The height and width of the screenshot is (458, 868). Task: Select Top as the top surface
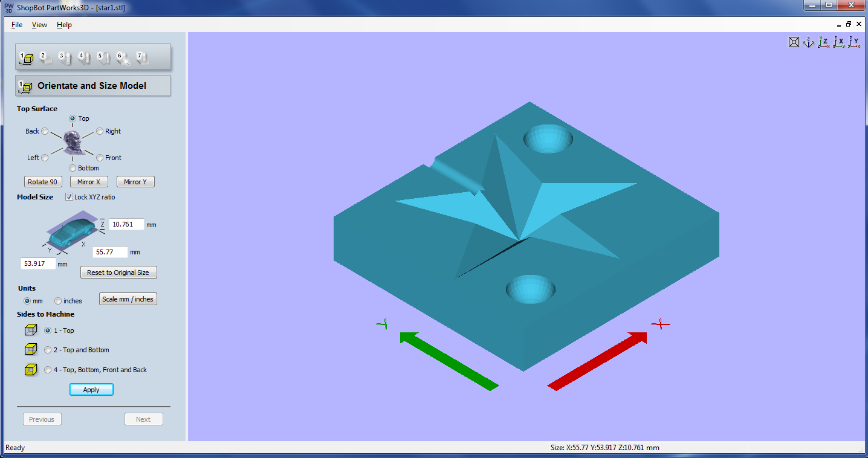73,118
